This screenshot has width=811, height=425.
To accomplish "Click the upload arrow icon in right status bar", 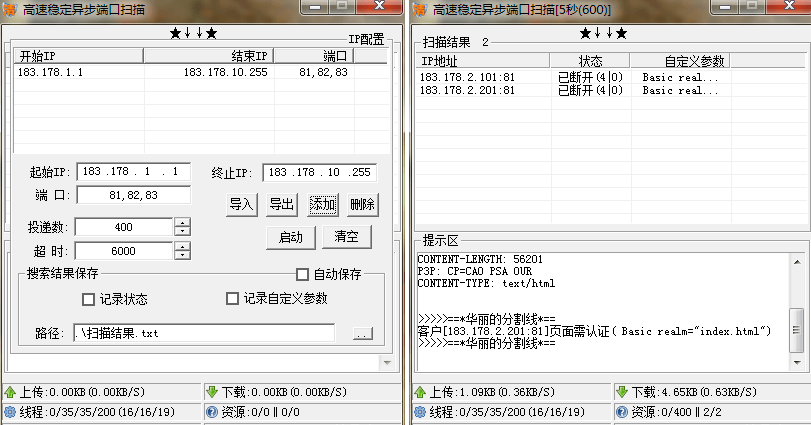I will tap(422, 392).
